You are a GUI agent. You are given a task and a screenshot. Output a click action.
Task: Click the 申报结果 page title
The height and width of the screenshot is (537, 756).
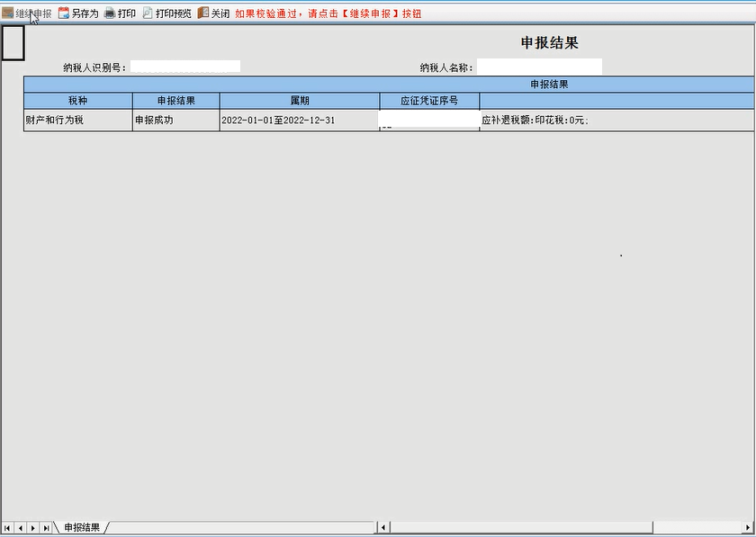[x=550, y=43]
